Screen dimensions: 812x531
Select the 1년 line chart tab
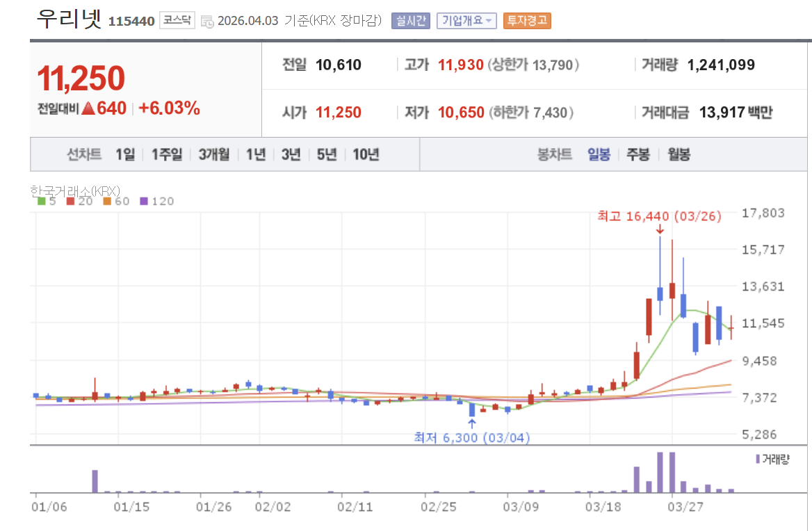(x=256, y=154)
